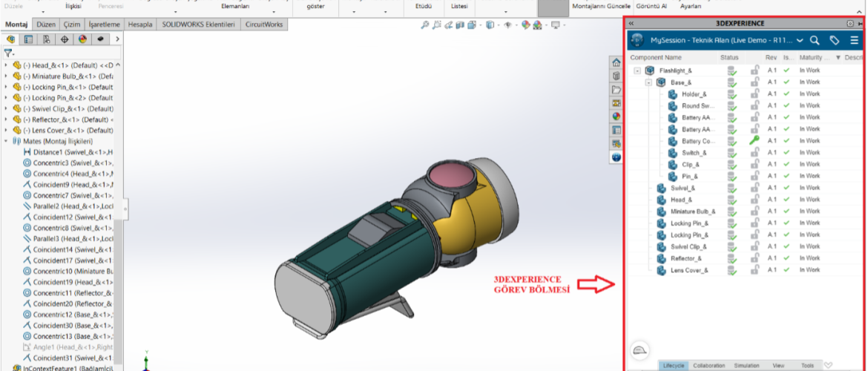Open the hamburger menu in 3DEXPERIENCE panel

pyautogui.click(x=855, y=40)
